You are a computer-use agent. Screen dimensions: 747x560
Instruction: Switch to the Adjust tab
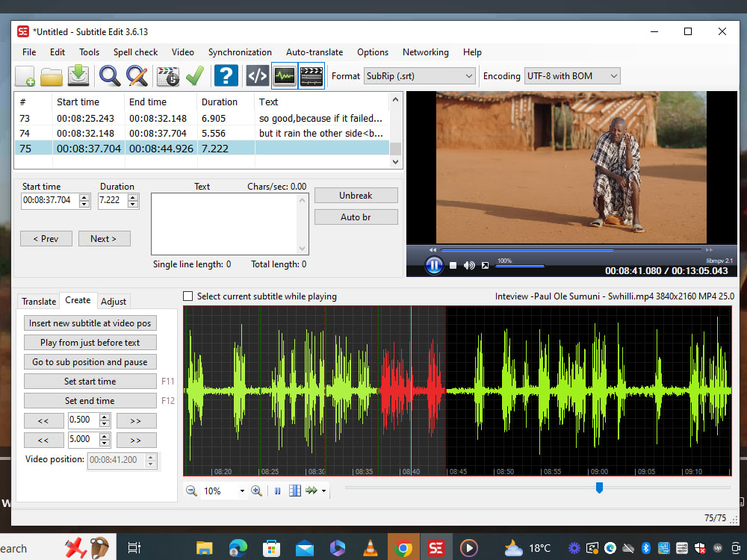click(x=114, y=302)
